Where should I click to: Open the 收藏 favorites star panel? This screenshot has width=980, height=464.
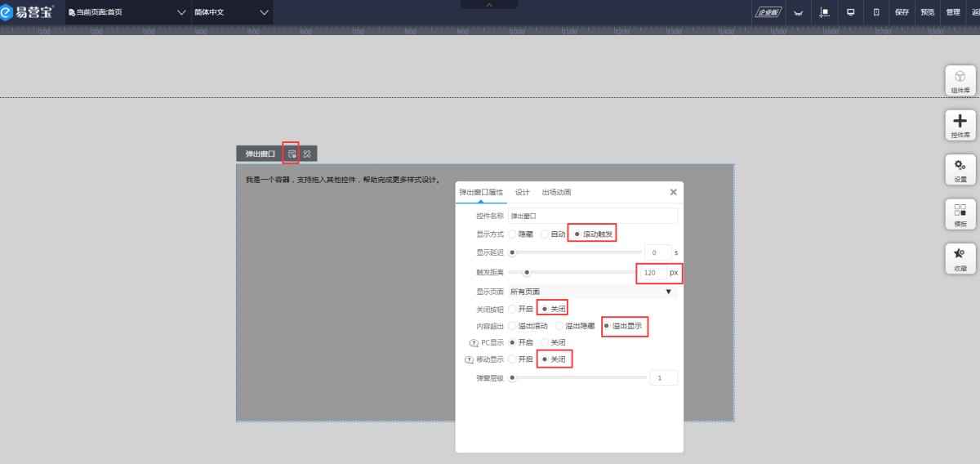click(960, 258)
